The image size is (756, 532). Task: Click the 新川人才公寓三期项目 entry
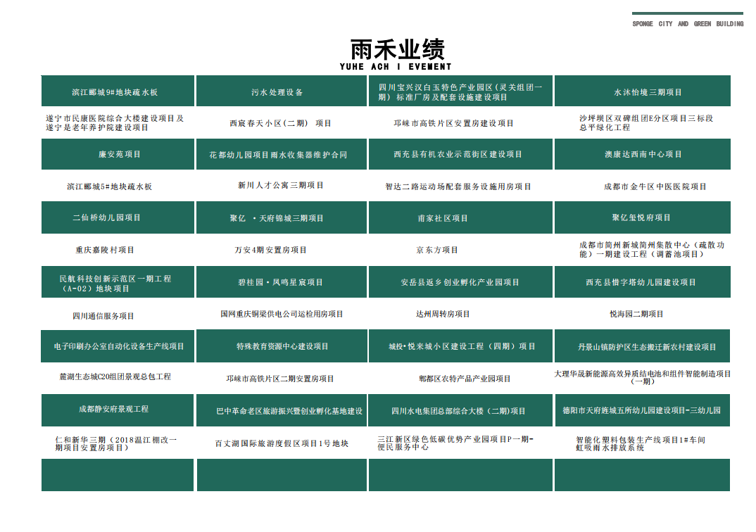click(280, 186)
